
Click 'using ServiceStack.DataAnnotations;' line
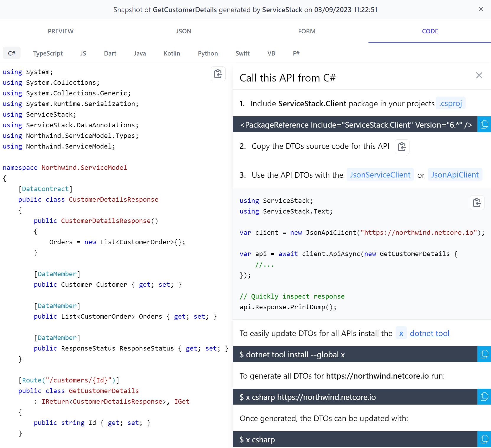71,125
